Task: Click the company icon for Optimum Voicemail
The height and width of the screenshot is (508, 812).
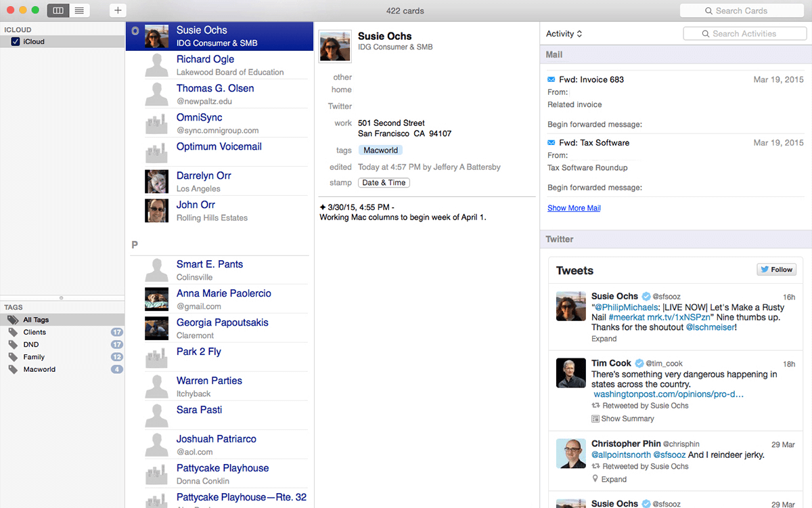Action: tap(156, 152)
